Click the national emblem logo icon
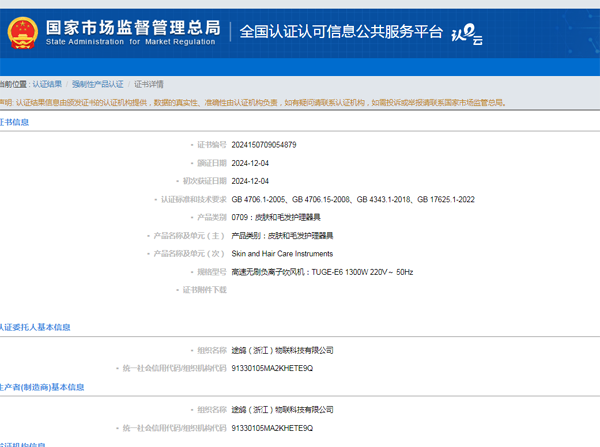This screenshot has width=600, height=447. point(19,30)
